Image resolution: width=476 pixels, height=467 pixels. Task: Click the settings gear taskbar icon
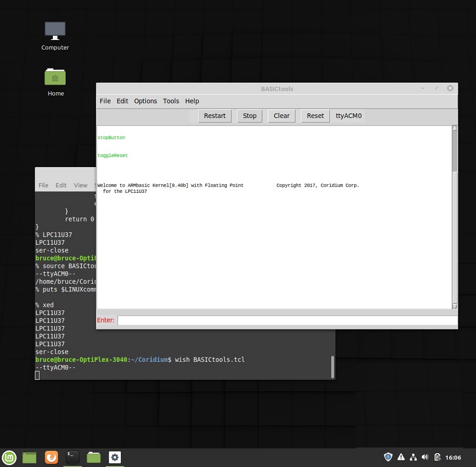pyautogui.click(x=115, y=457)
